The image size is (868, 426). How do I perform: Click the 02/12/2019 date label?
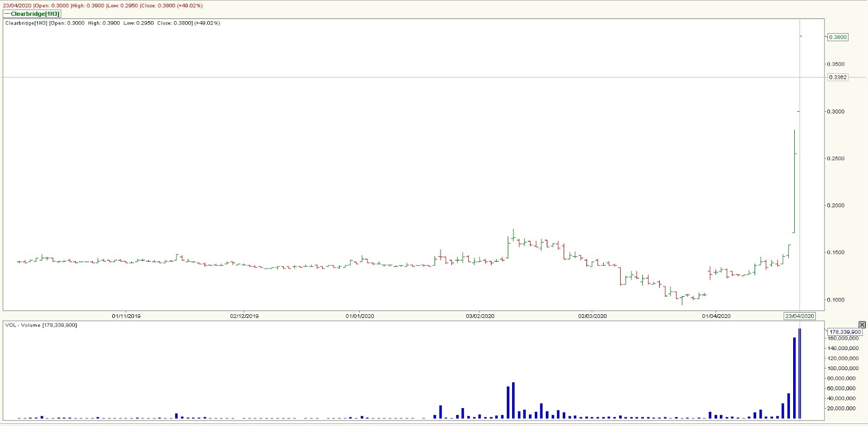244,316
